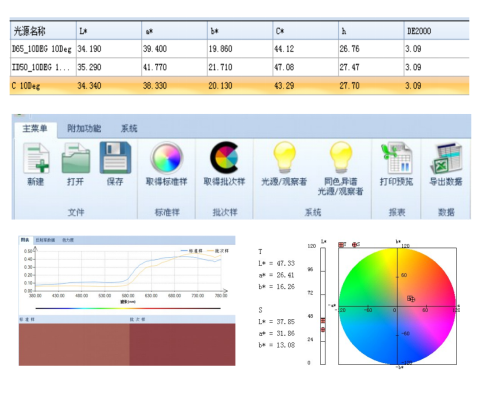Click the 标准样 blue legend entry
Image resolution: width=486 pixels, height=399 pixels.
click(x=191, y=251)
